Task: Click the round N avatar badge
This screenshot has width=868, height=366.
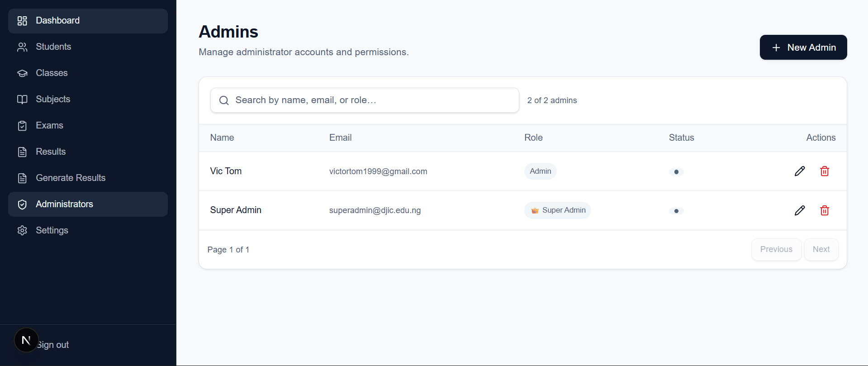Action: [x=26, y=340]
